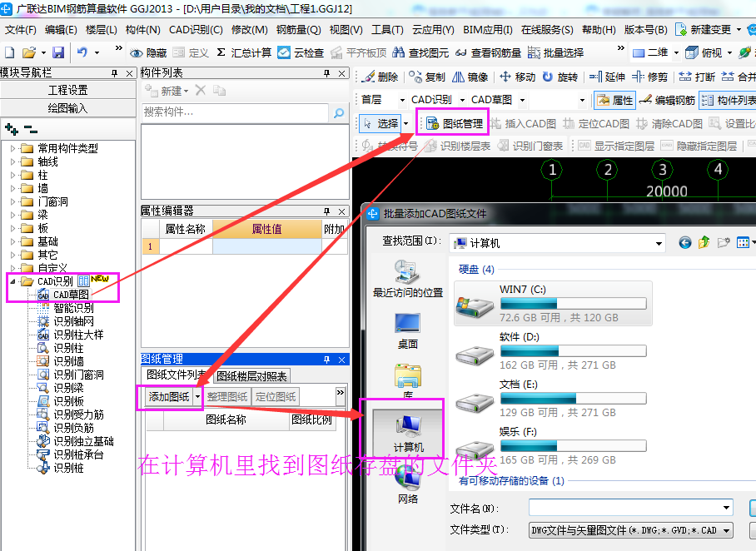756x551 pixels.
Task: Open the CAD识别 category dropdown
Action: tap(462, 100)
